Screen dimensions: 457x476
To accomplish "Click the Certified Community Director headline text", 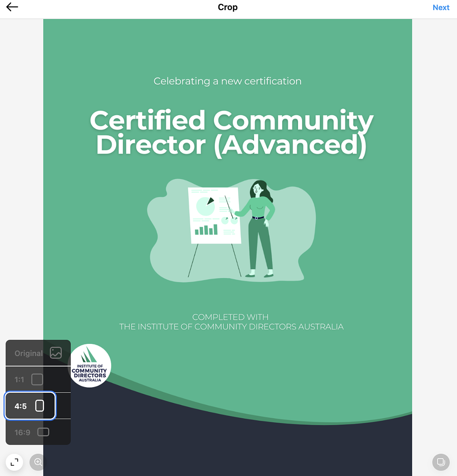I will 231,133.
